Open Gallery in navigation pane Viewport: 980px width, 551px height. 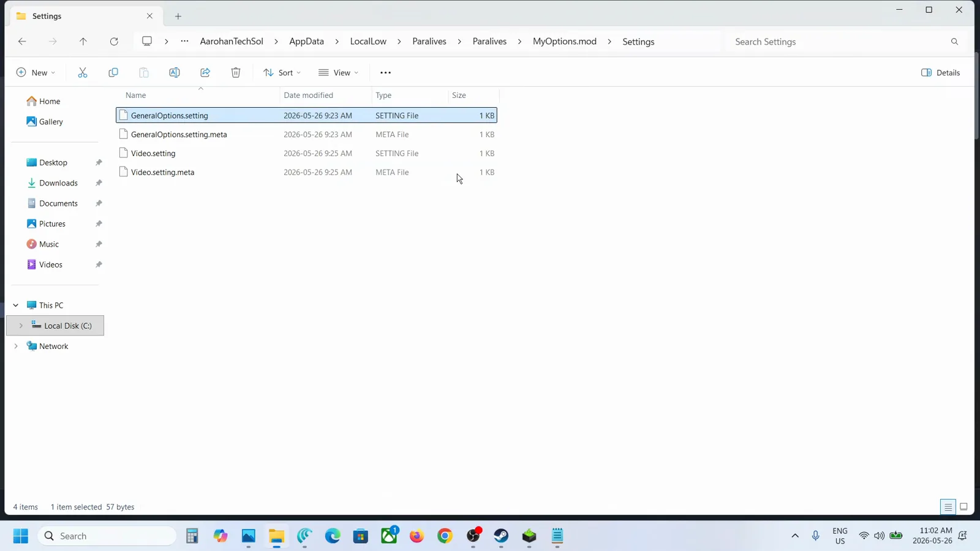(x=45, y=122)
